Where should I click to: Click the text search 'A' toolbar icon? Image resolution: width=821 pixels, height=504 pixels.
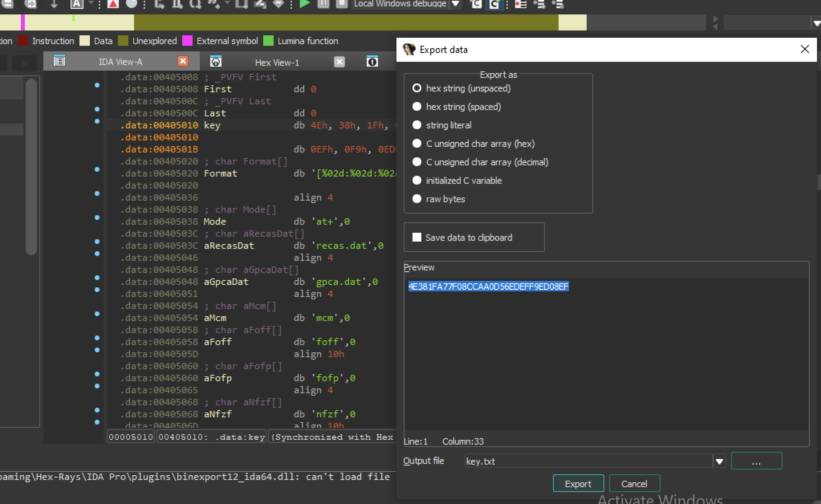(x=77, y=4)
